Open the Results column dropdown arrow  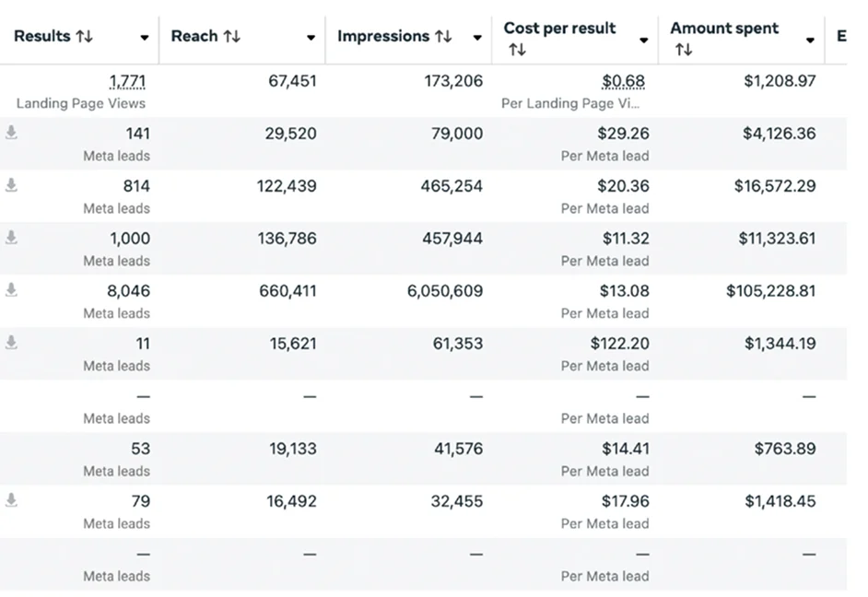tap(145, 39)
